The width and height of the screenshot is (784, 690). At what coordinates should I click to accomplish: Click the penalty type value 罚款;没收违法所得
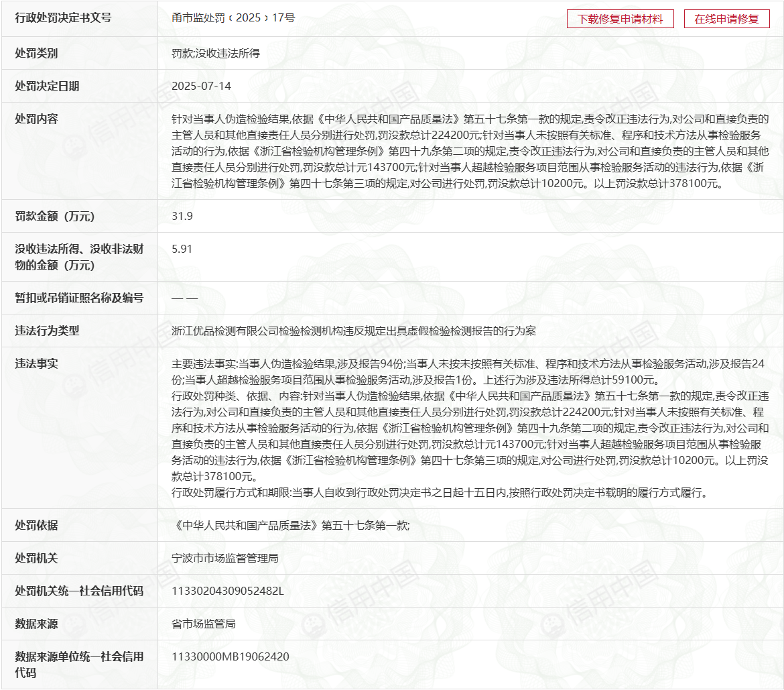point(215,54)
